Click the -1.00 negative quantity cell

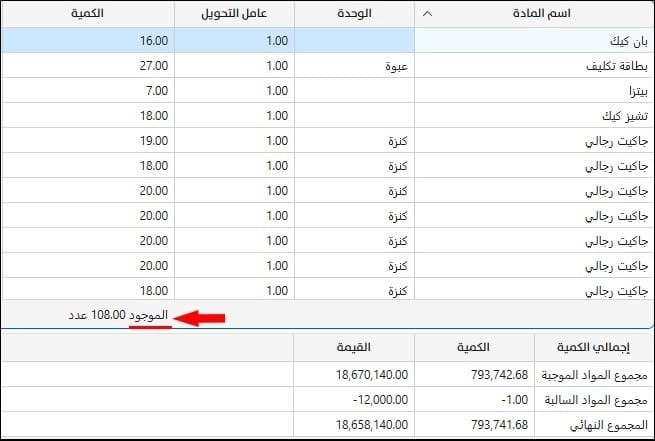coord(474,400)
